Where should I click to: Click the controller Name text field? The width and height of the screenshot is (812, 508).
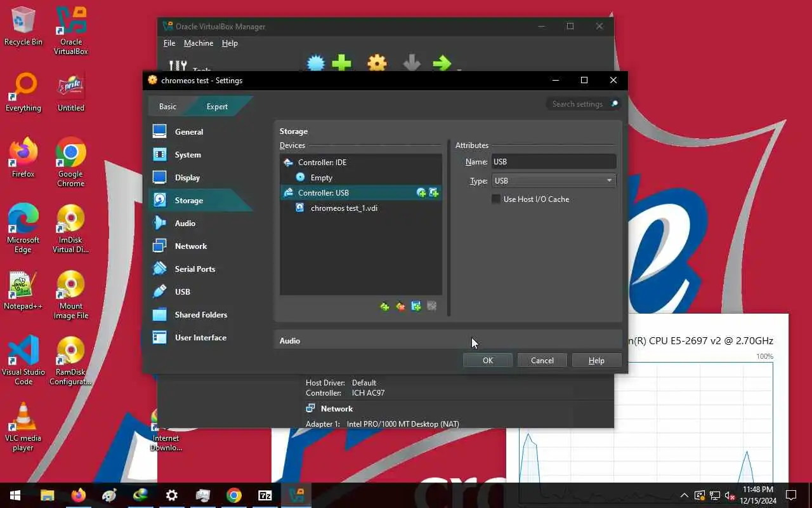[554, 162]
